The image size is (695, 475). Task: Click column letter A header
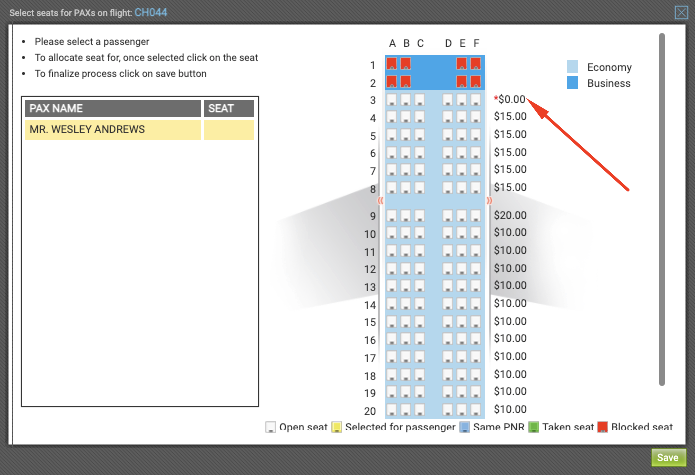392,43
